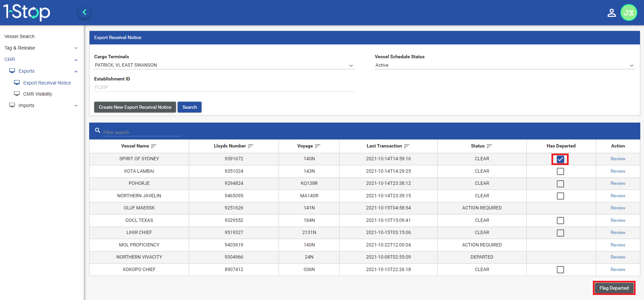Click Lloyds number 9391672
Image resolution: width=644 pixels, height=300 pixels.
pyautogui.click(x=234, y=159)
